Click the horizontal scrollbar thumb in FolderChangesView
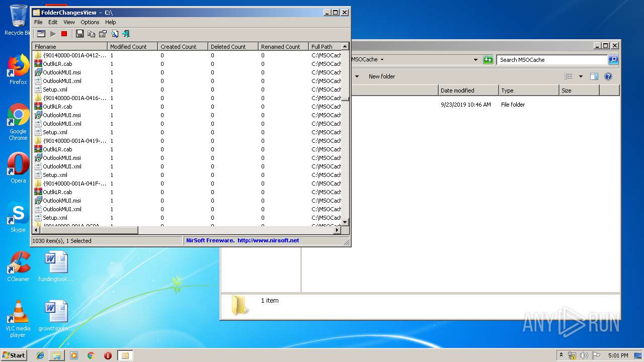The height and width of the screenshot is (362, 644). click(89, 230)
